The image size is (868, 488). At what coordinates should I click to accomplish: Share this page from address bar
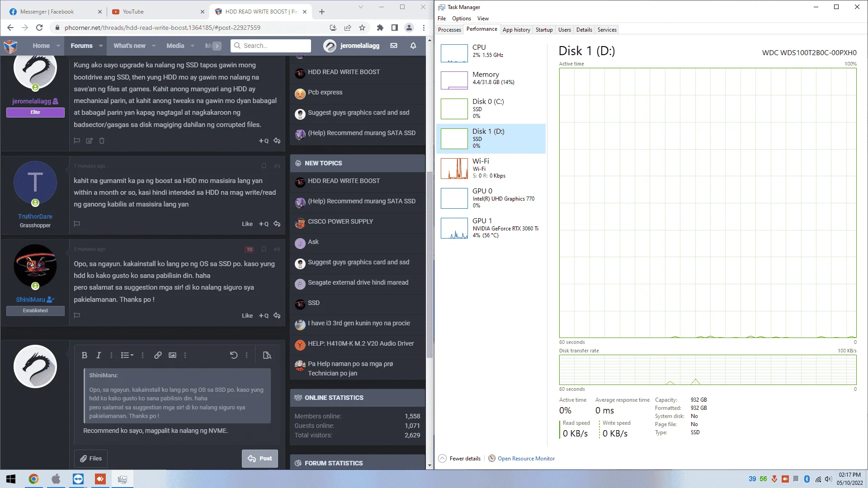[x=348, y=28]
